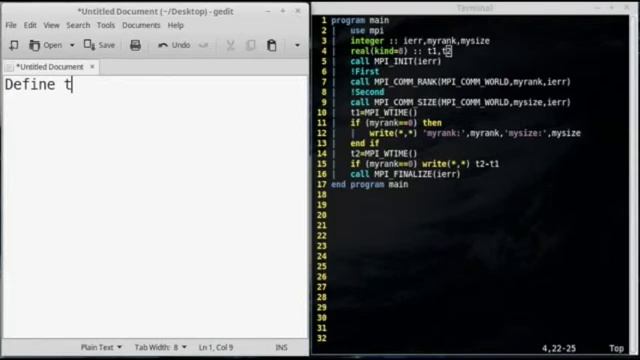Click the Copy icon in gedit toolbar
640x360 pixels.
point(251,45)
